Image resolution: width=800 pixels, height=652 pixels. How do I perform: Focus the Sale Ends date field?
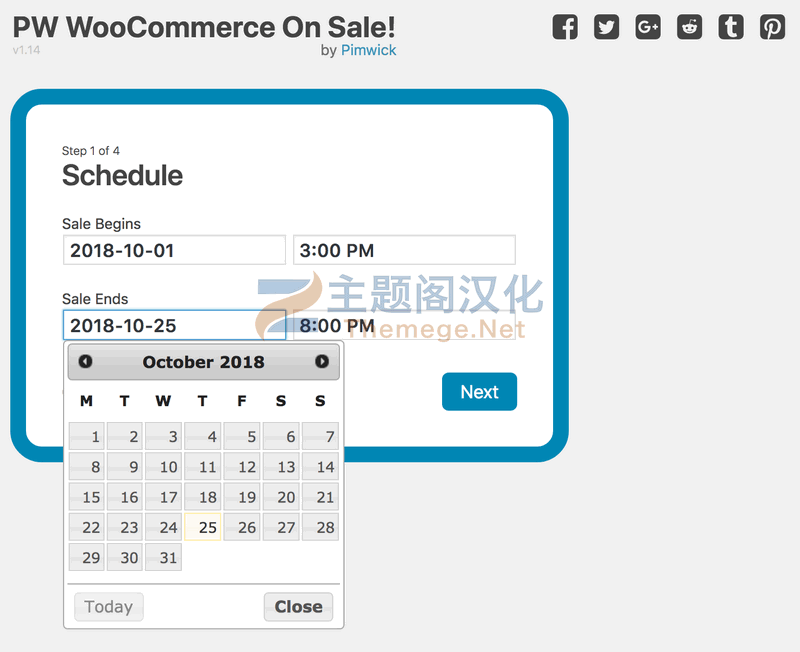coord(174,325)
